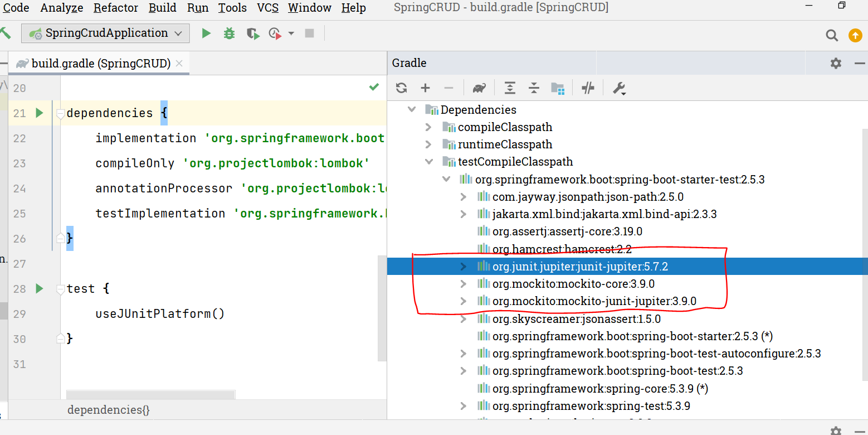This screenshot has height=435, width=868.
Task: Collapse spring-boot-starter-test:2.5.3 node
Action: click(x=446, y=180)
